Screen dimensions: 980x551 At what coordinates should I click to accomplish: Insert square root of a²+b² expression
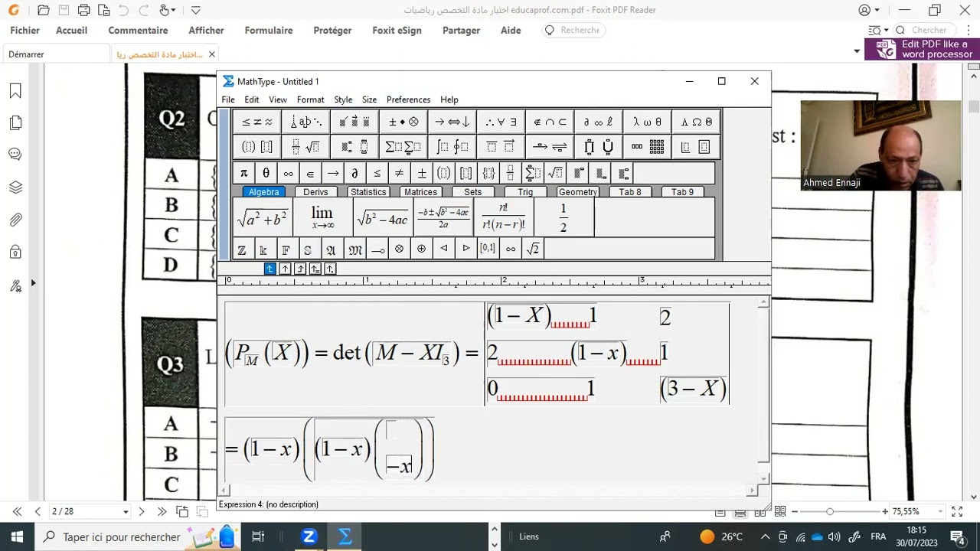(263, 218)
